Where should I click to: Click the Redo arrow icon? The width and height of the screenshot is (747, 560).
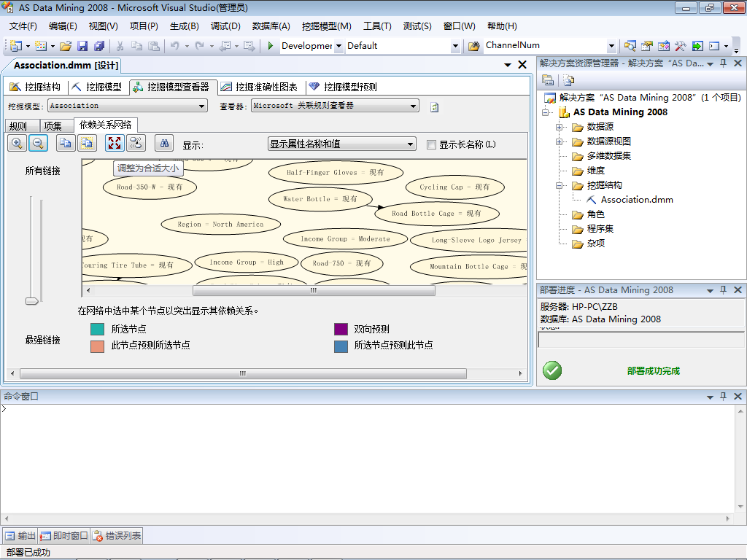(x=200, y=46)
